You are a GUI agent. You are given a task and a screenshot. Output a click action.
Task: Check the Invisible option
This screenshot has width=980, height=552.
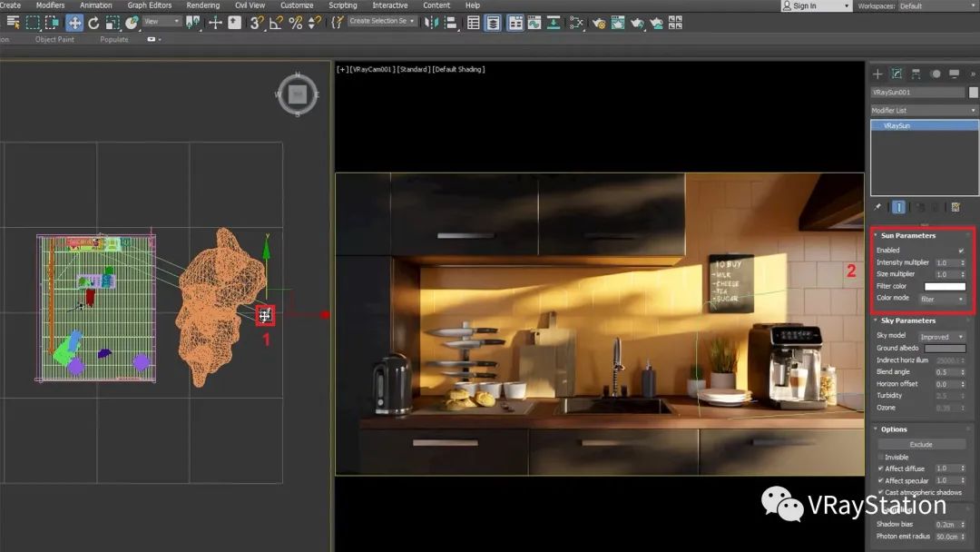(x=880, y=457)
